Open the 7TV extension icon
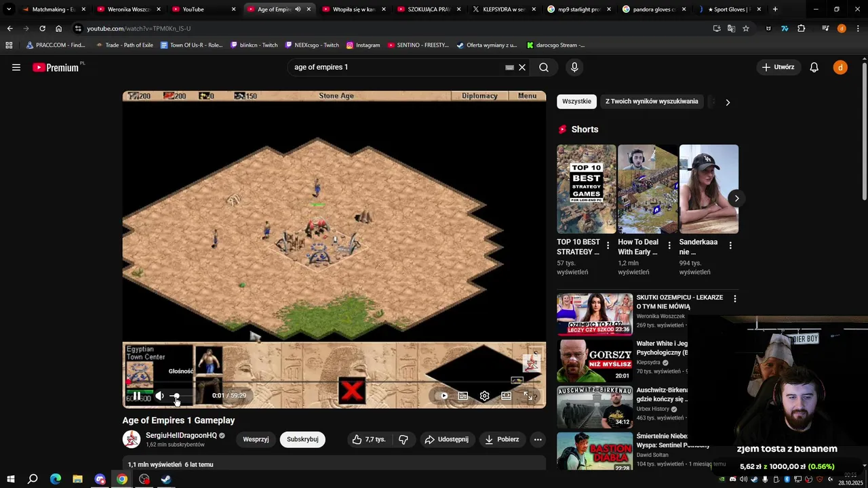This screenshot has height=488, width=868. point(785,28)
